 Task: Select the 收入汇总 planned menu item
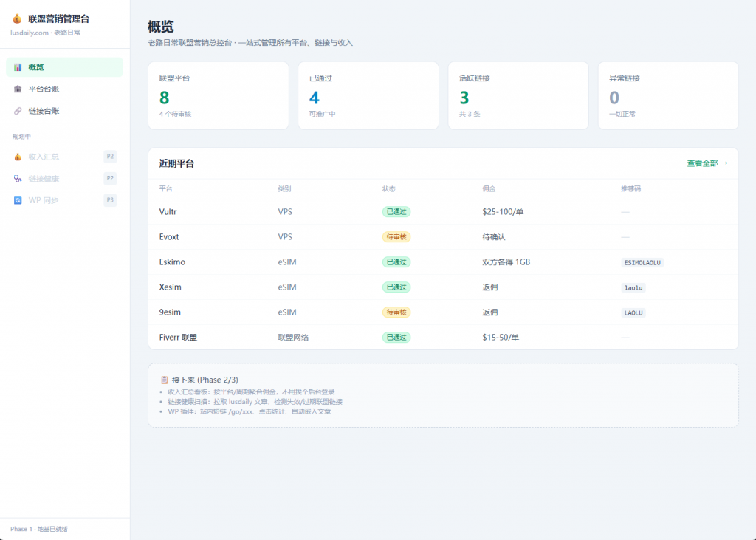pyautogui.click(x=65, y=157)
